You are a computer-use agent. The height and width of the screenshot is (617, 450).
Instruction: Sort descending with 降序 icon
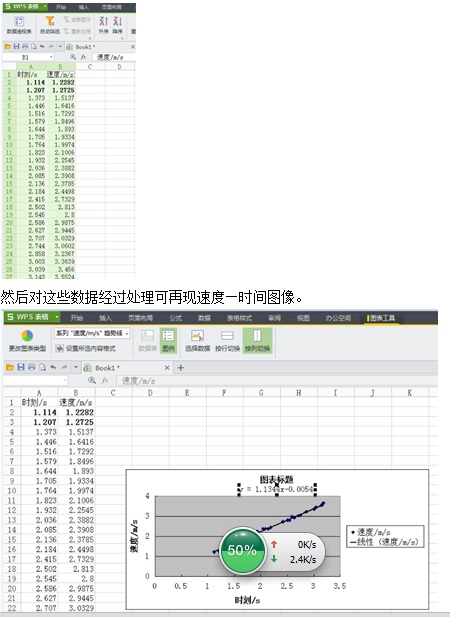[x=117, y=25]
